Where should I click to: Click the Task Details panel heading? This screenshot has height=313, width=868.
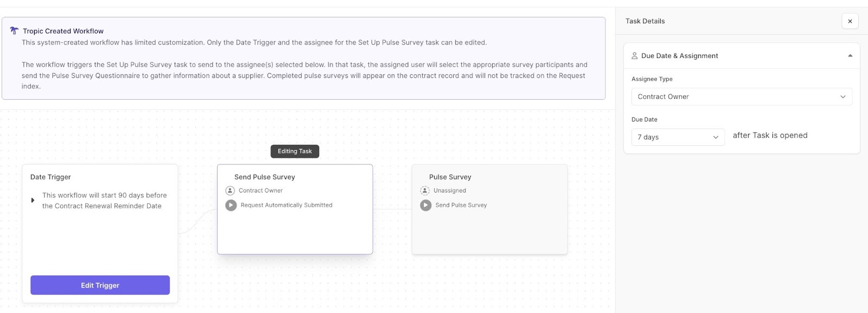click(x=644, y=21)
